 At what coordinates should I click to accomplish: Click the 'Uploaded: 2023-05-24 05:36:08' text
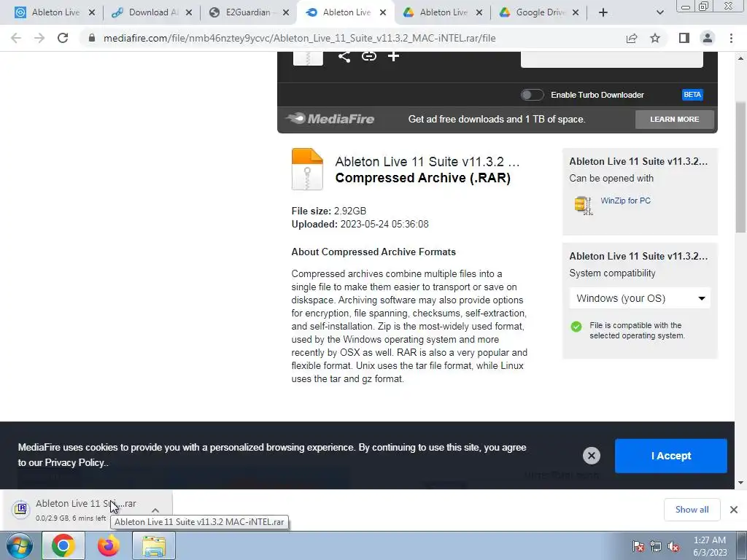coord(360,225)
